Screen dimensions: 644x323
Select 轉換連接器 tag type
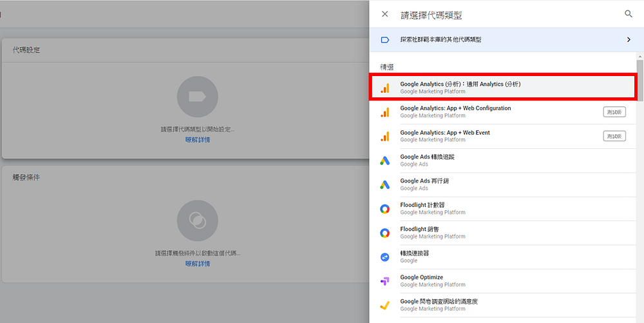pos(504,257)
